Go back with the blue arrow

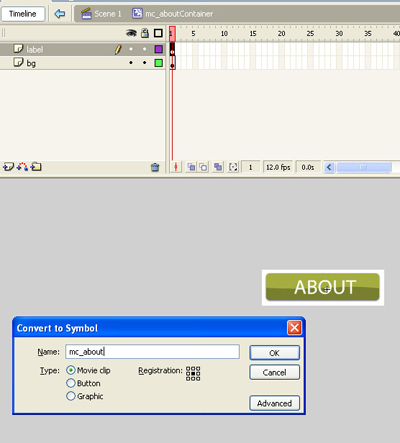[x=60, y=14]
